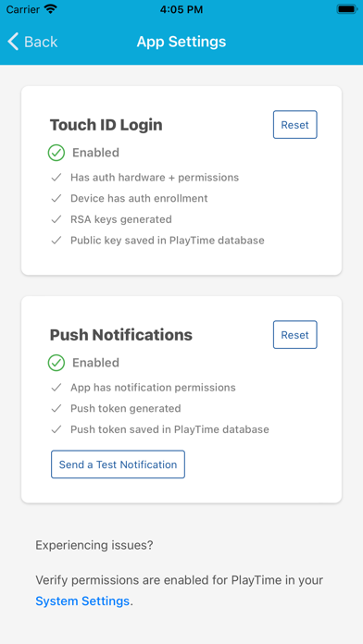Tap the checkmark beside Has auth hardware + permissions
This screenshot has height=644, width=363.
click(x=56, y=178)
